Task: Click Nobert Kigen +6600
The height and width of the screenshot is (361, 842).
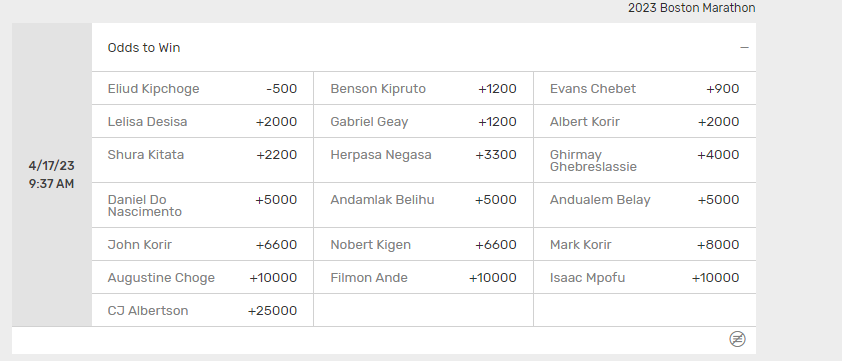Action: click(x=424, y=244)
